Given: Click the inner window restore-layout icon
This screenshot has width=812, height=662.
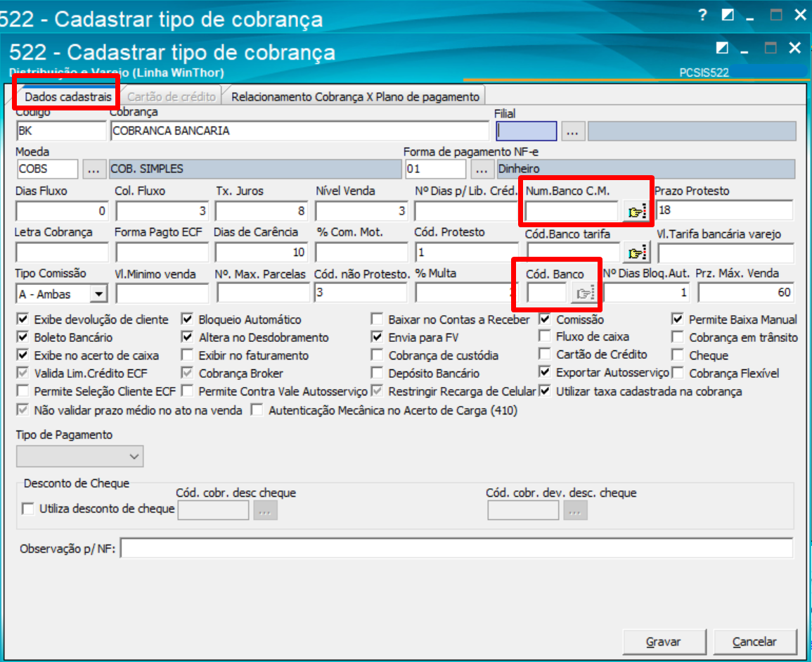Looking at the screenshot, I should (x=722, y=49).
